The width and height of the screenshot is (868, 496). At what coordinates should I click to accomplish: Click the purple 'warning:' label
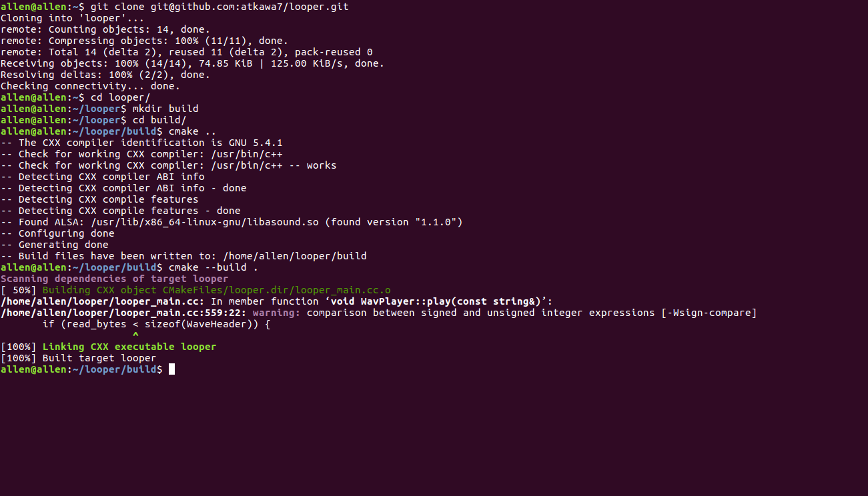[x=276, y=313]
